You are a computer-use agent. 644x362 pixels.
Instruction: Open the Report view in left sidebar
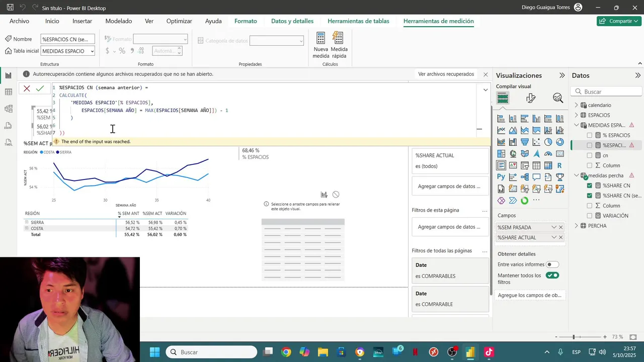[x=9, y=75]
